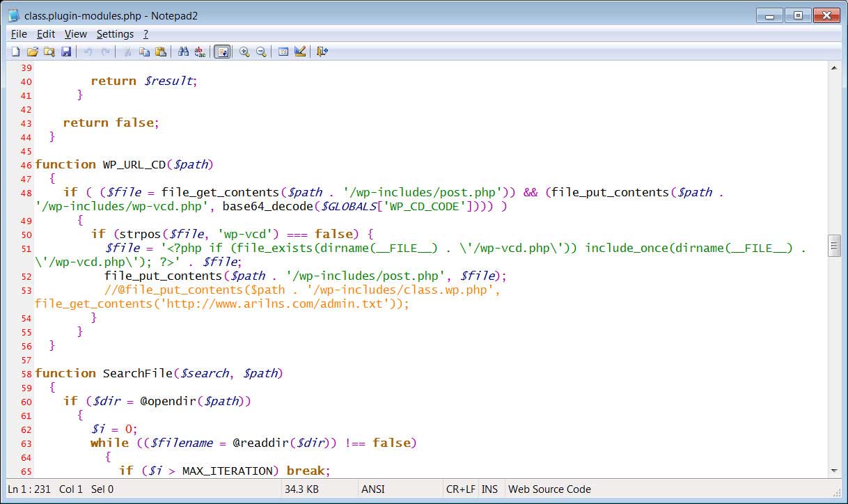This screenshot has height=504, width=848.
Task: Click the 'Col 1' status field
Action: click(71, 489)
